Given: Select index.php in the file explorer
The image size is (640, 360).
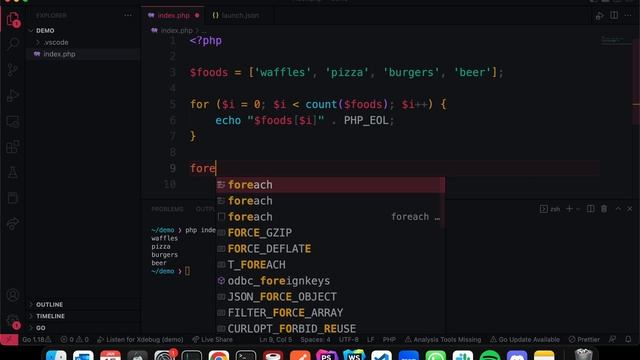Looking at the screenshot, I should pyautogui.click(x=83, y=54).
